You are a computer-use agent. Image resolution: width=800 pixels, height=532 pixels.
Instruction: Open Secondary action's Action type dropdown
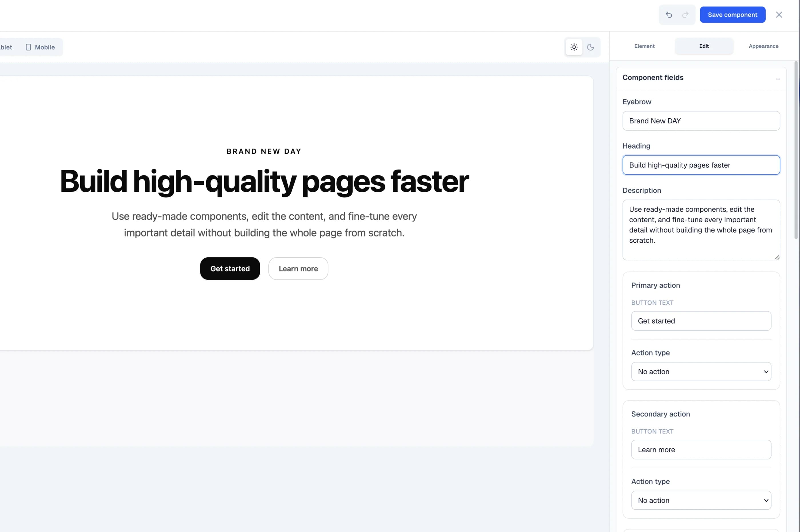pos(701,501)
